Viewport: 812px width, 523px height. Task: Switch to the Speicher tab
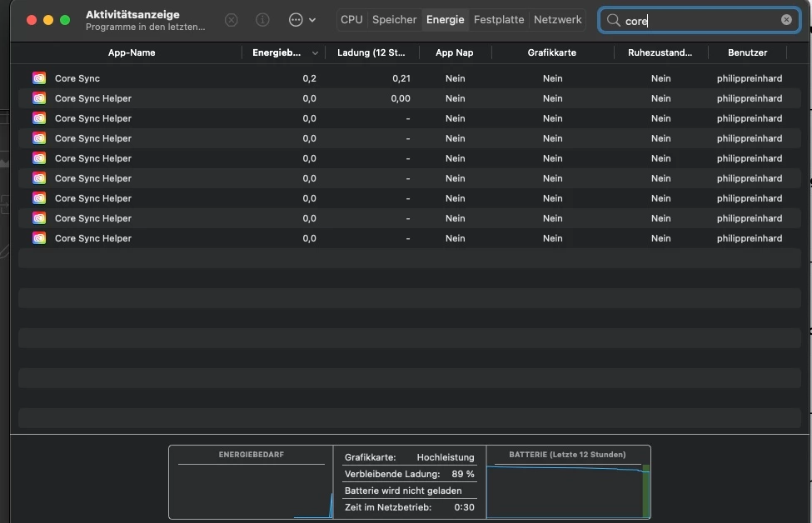(x=394, y=20)
